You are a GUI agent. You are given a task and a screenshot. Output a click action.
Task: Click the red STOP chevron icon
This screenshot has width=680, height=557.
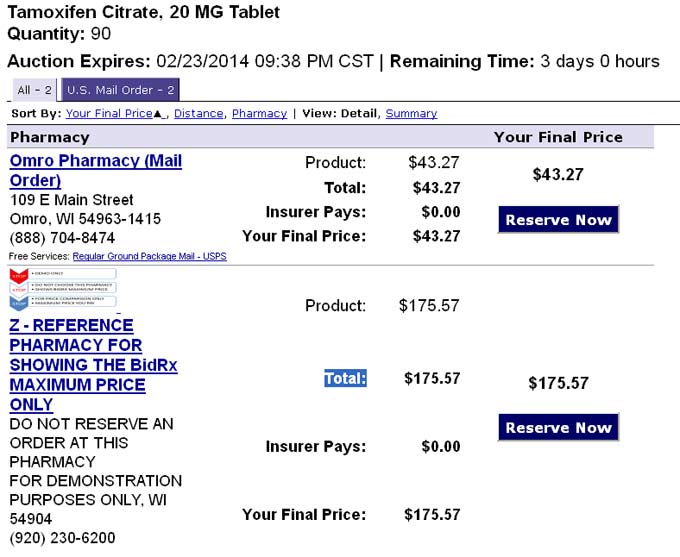point(19,275)
